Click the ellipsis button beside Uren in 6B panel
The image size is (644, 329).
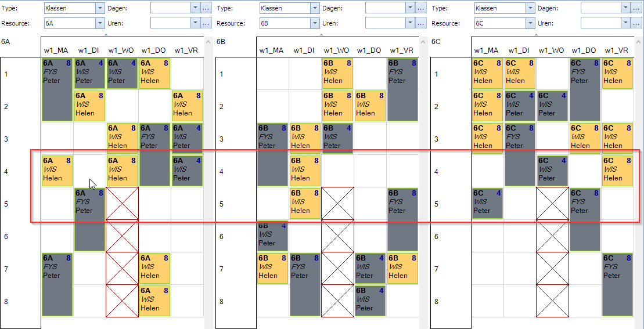coord(421,23)
